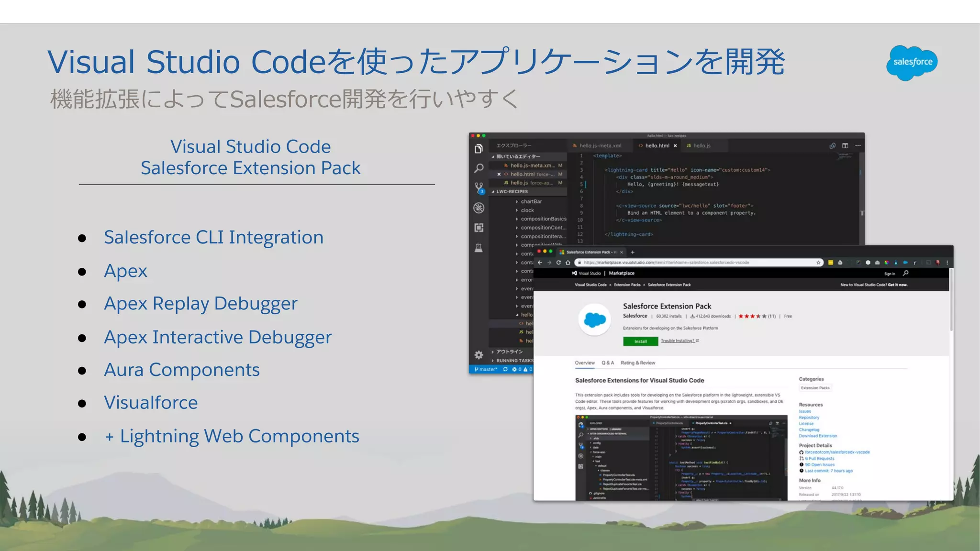Open the Issues resource link
Screen dimensions: 980x551
coord(805,411)
